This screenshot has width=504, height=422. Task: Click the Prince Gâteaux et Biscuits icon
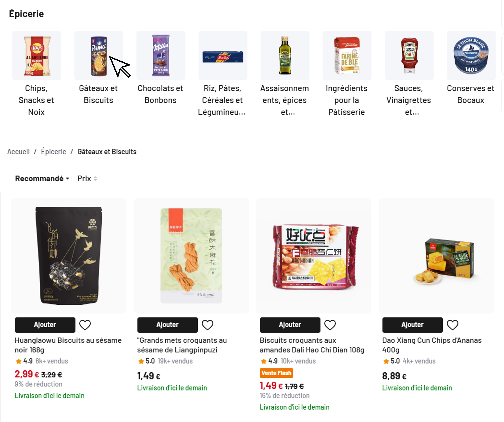tap(99, 55)
